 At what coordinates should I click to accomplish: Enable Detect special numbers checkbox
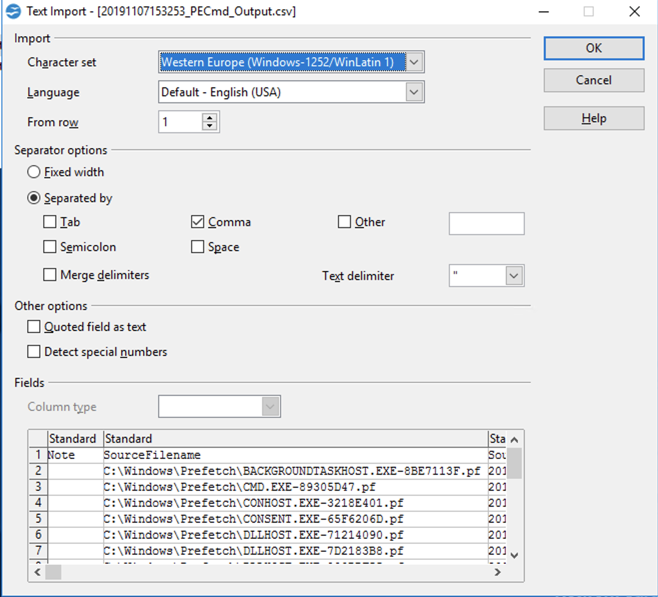pyautogui.click(x=34, y=352)
